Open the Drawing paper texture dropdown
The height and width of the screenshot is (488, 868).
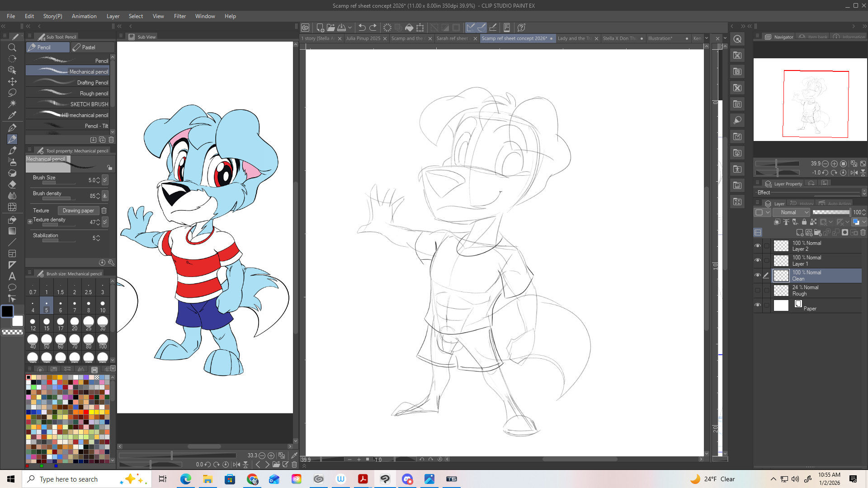pos(78,211)
